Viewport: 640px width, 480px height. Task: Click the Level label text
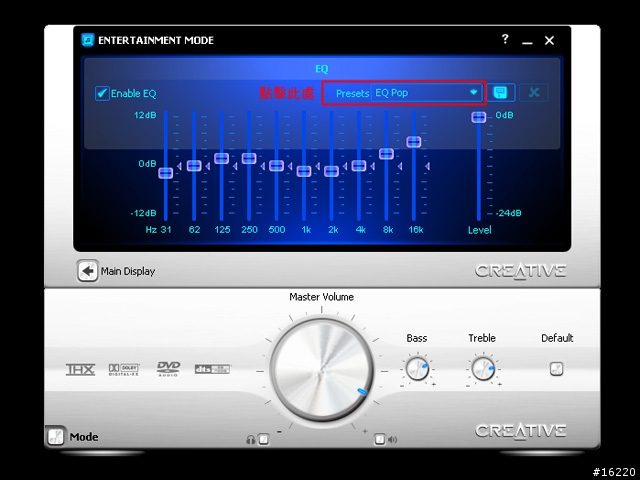pyautogui.click(x=479, y=230)
